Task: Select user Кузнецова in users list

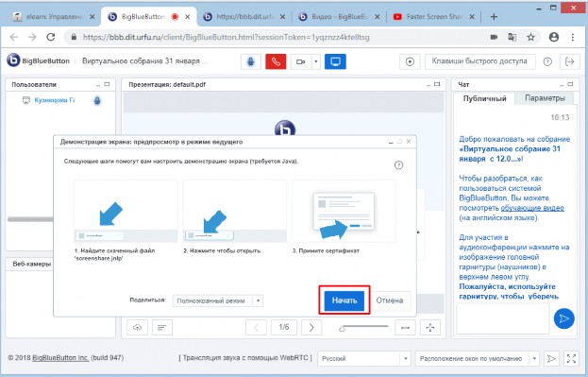Action: tap(55, 100)
